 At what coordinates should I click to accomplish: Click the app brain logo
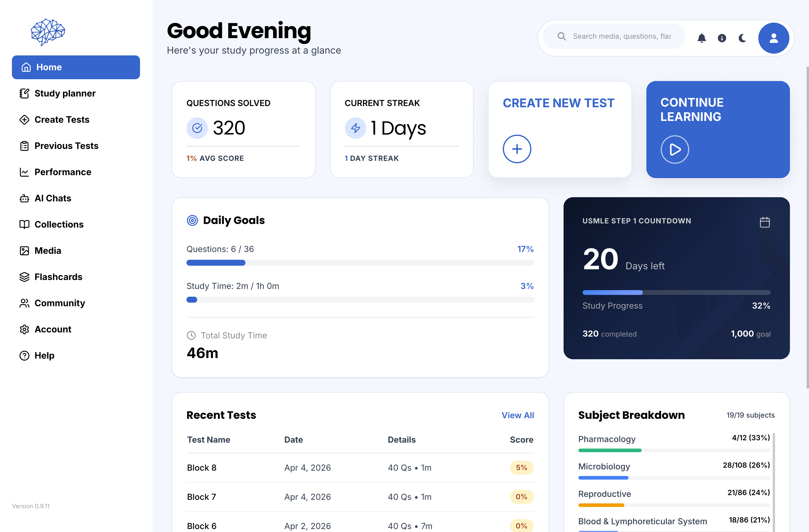click(48, 32)
